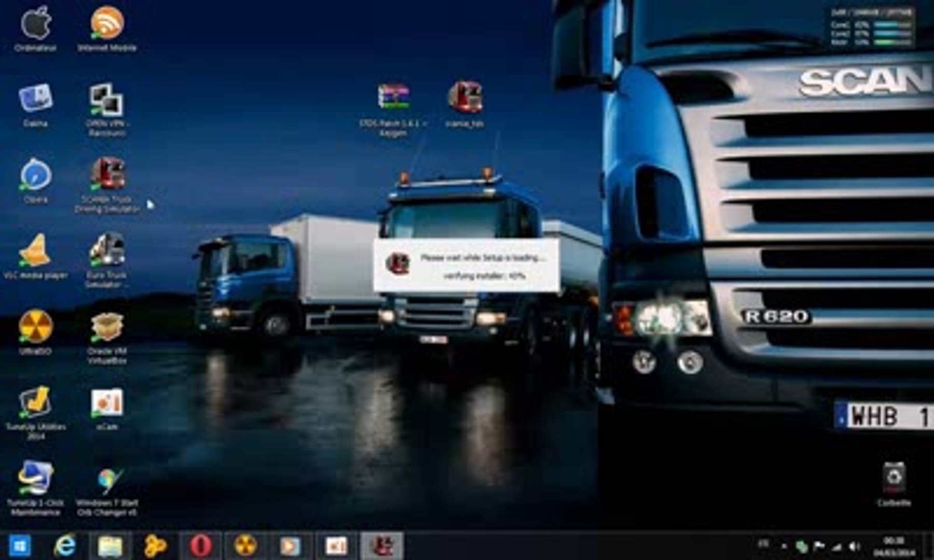
Task: Open the Oracle VM VirtualBox shortcut
Action: [107, 337]
